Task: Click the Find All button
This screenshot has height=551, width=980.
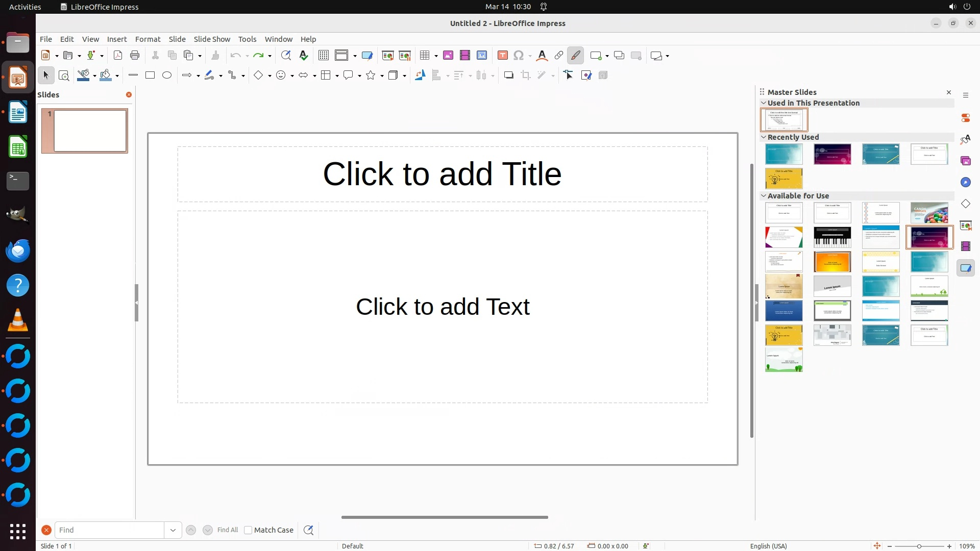Action: (227, 530)
